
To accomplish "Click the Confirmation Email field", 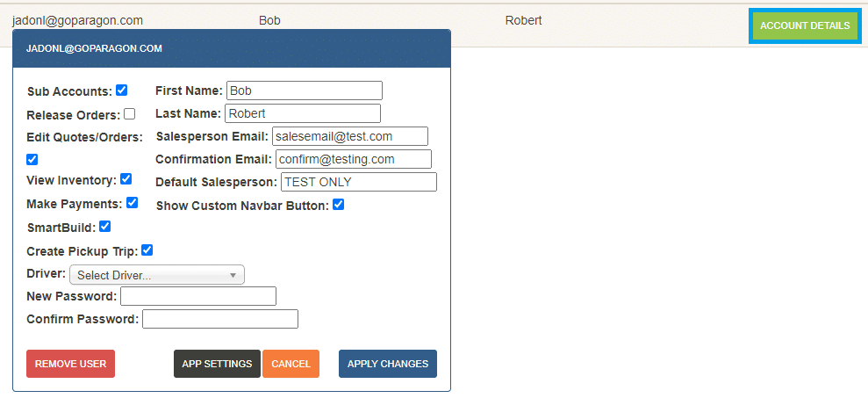I will coord(353,159).
